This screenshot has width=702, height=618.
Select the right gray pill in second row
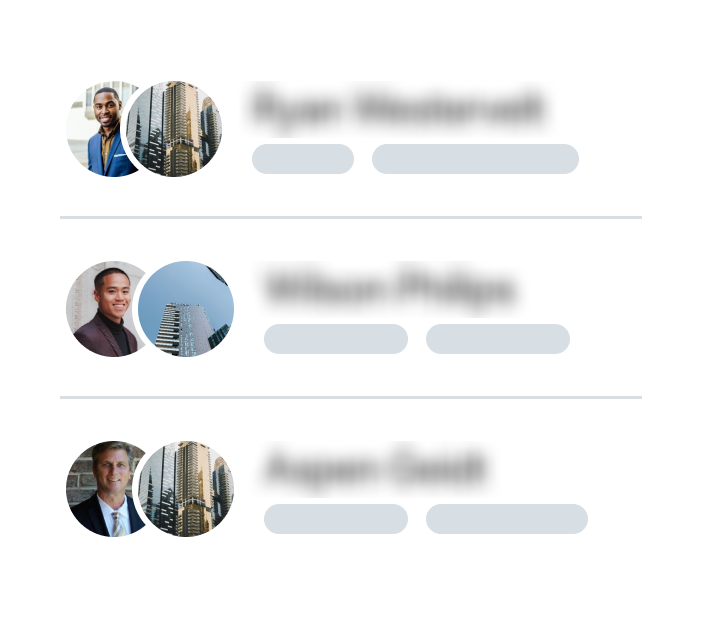click(498, 339)
